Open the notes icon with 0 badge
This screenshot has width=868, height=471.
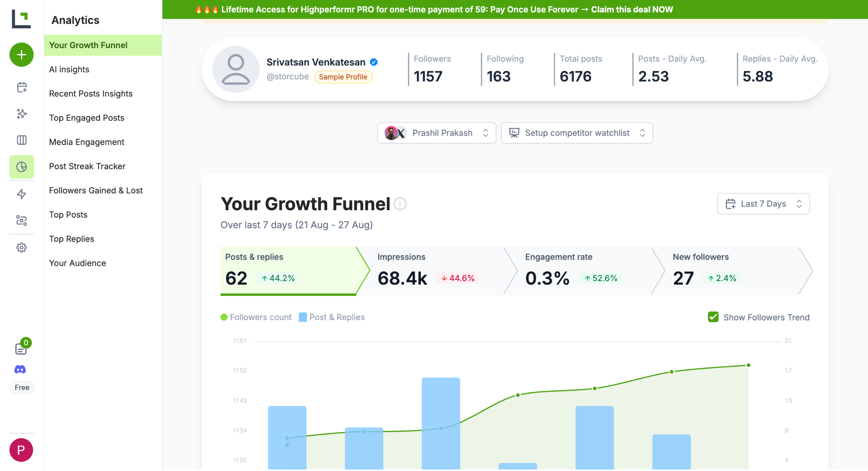click(x=21, y=348)
